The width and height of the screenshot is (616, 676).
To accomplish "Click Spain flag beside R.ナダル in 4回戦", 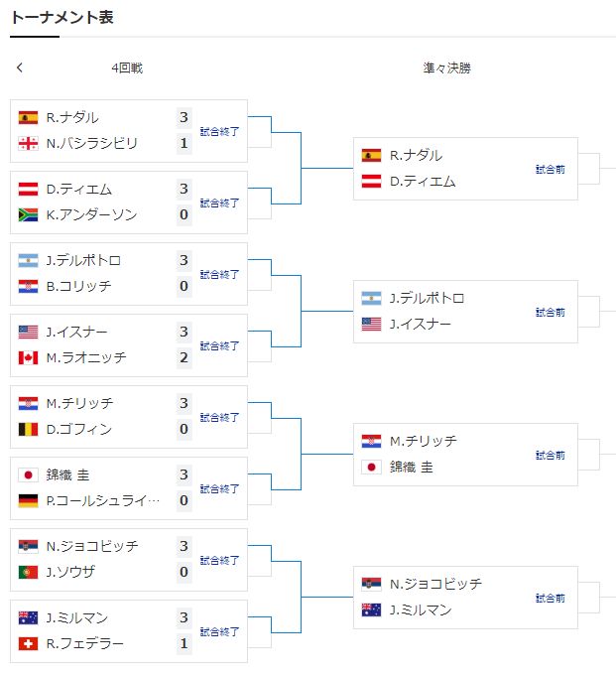I will point(28,117).
